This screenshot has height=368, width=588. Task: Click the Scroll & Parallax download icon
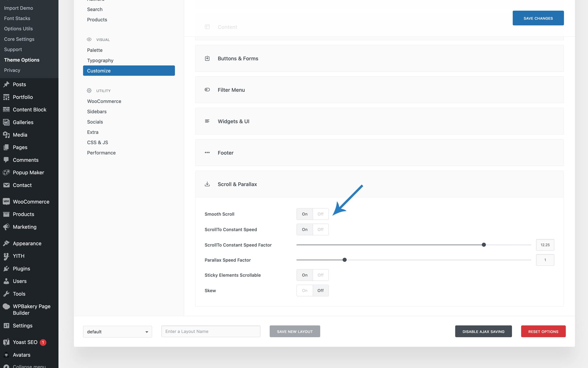click(x=207, y=184)
